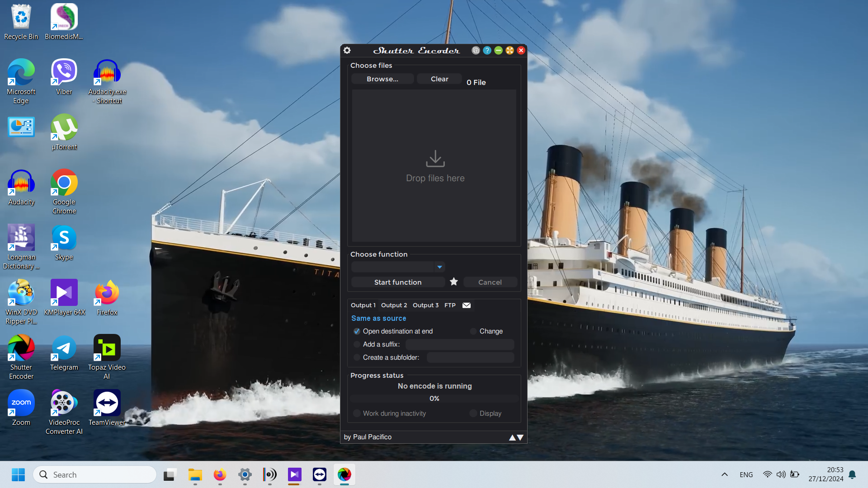Click the Browse... button
The image size is (868, 488).
[382, 79]
